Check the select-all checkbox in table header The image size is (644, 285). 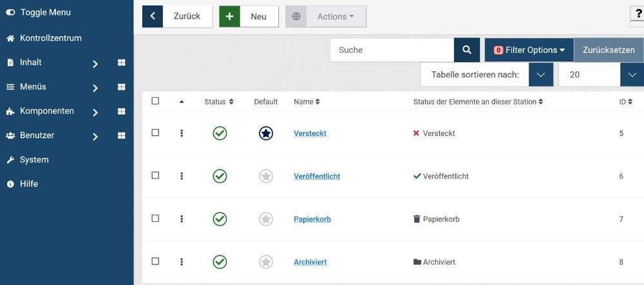pyautogui.click(x=155, y=101)
